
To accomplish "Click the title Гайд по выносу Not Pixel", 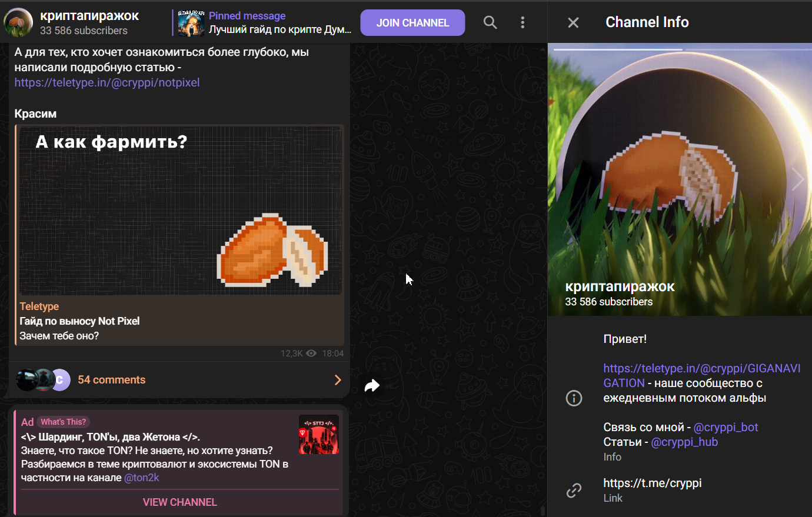I will click(79, 321).
